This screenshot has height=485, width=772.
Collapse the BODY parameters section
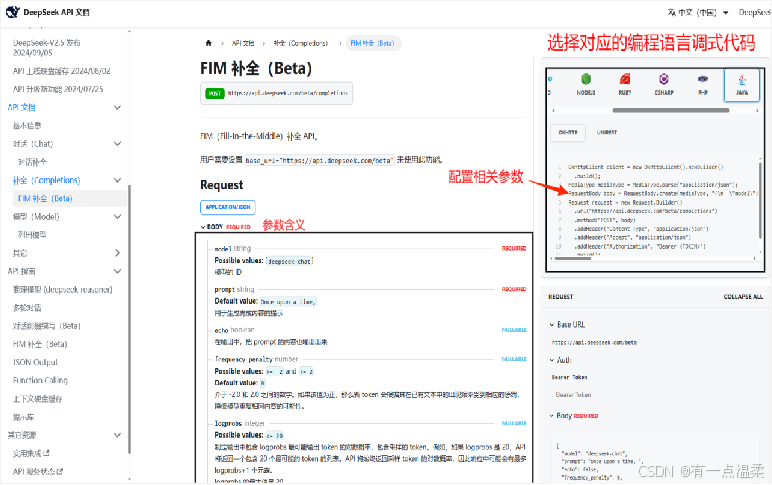pos(225,226)
